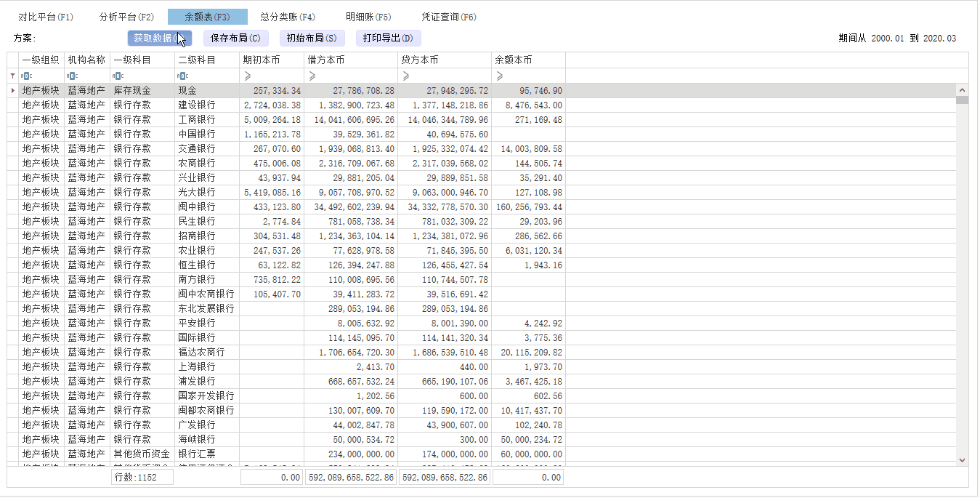Click the text filter icon under 二级科目
Screen dimensions: 980x498
coord(183,76)
